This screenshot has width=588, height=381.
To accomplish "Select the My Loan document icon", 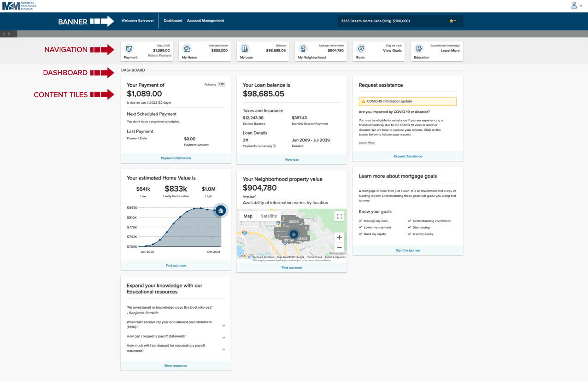I will pyautogui.click(x=245, y=49).
